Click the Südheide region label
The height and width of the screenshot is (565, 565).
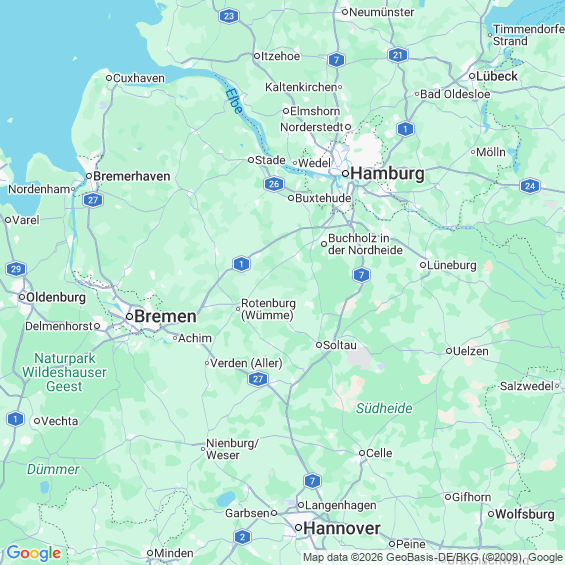[x=384, y=408]
